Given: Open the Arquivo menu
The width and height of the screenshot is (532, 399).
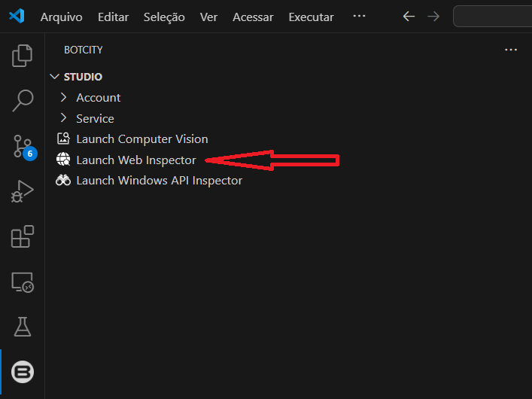Looking at the screenshot, I should [x=61, y=17].
